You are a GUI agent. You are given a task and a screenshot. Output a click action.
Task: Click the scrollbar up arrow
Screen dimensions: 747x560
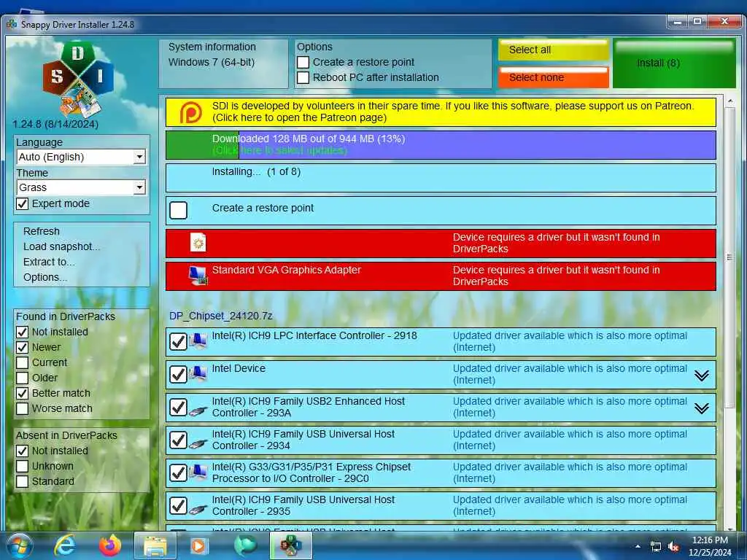[x=729, y=101]
